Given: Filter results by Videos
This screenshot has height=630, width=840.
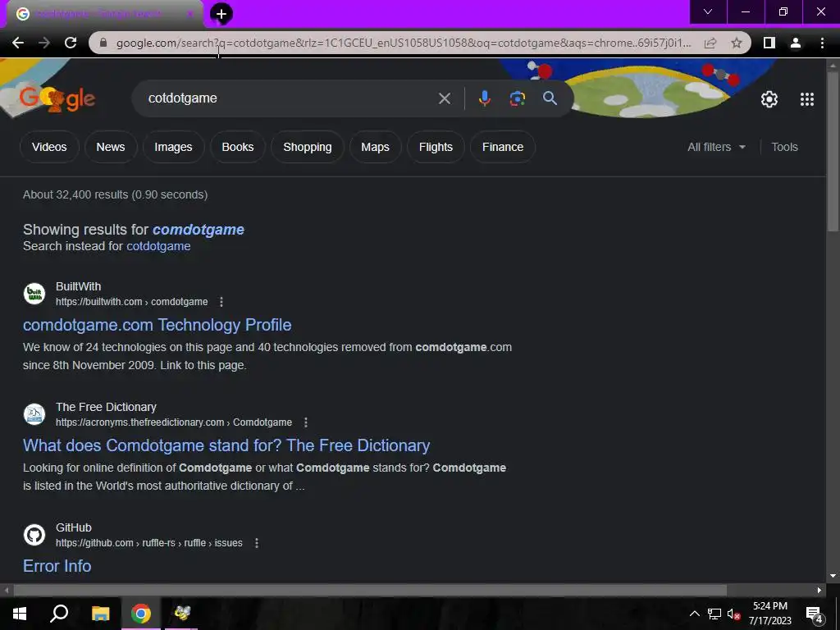Looking at the screenshot, I should point(49,147).
